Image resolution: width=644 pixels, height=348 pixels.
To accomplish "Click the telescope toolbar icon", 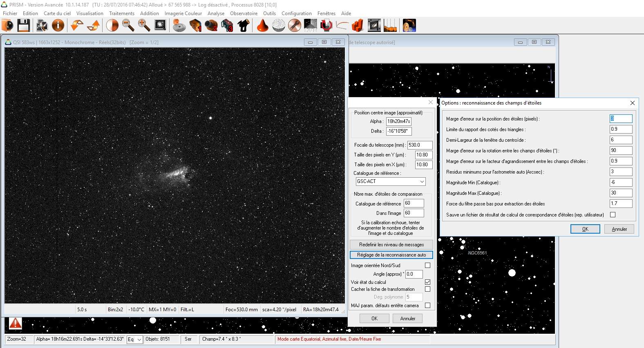I will pos(244,25).
